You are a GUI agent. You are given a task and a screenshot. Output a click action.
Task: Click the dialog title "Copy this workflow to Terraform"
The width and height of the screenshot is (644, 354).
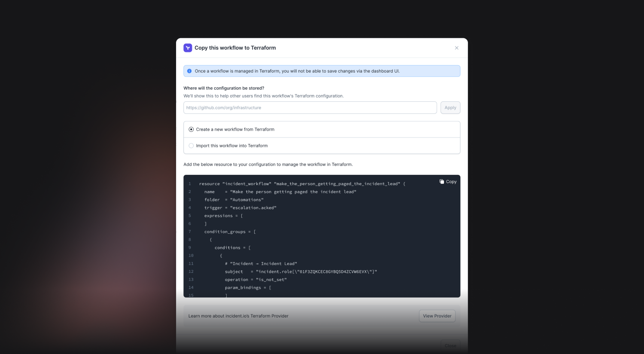pos(235,48)
